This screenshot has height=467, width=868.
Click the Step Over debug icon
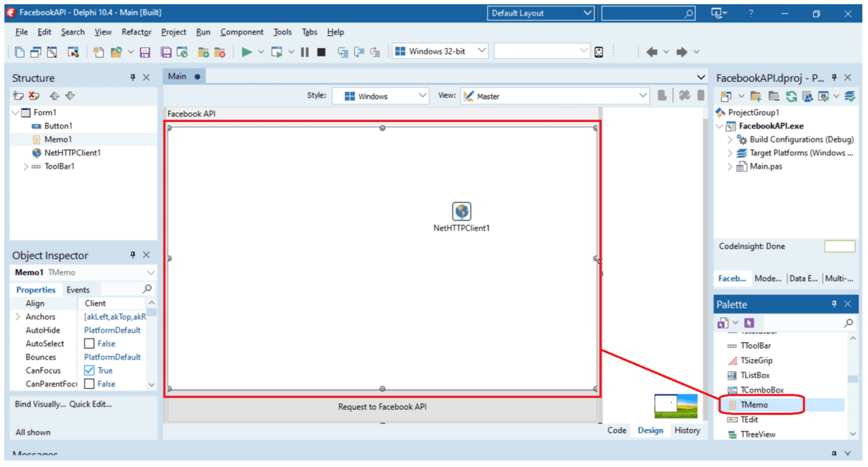359,51
